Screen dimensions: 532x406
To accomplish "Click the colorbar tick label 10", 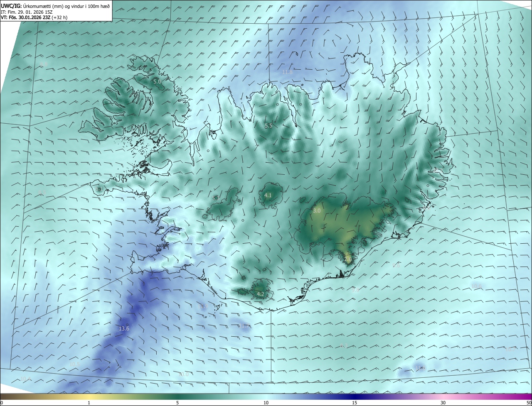I will (266, 403).
